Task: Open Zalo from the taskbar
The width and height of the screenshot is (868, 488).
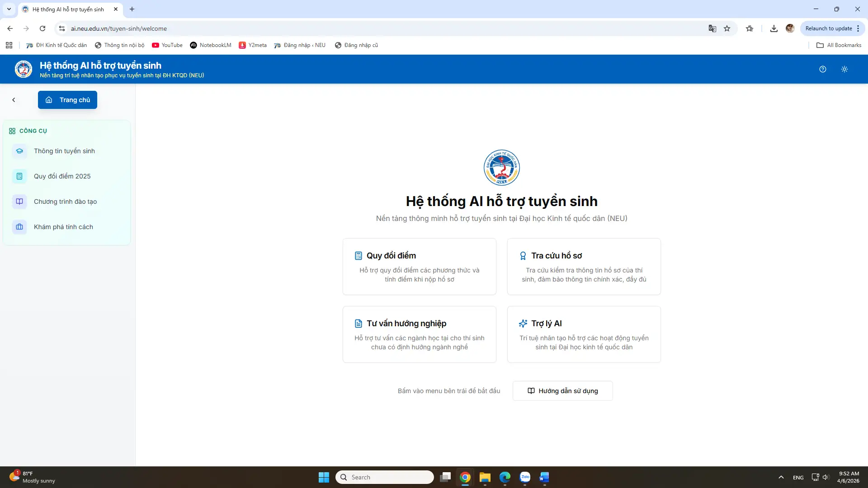Action: pos(524,477)
